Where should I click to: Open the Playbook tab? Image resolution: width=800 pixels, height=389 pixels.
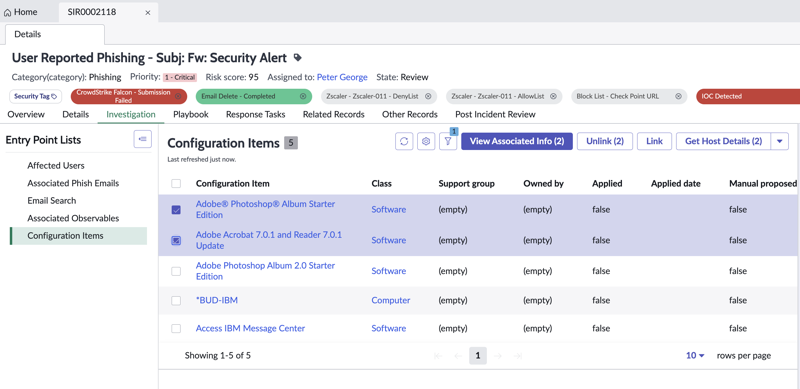[x=191, y=114]
